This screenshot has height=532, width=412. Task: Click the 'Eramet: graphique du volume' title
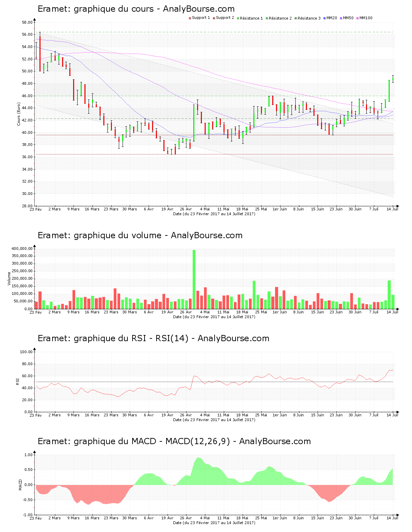(x=99, y=235)
